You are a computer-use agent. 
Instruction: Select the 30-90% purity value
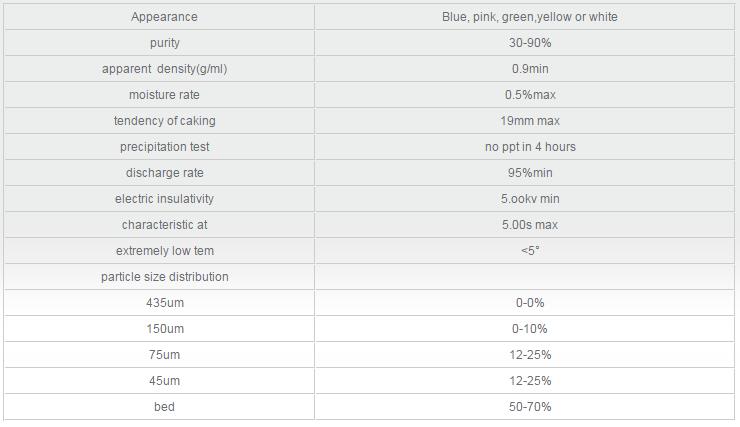coord(530,43)
